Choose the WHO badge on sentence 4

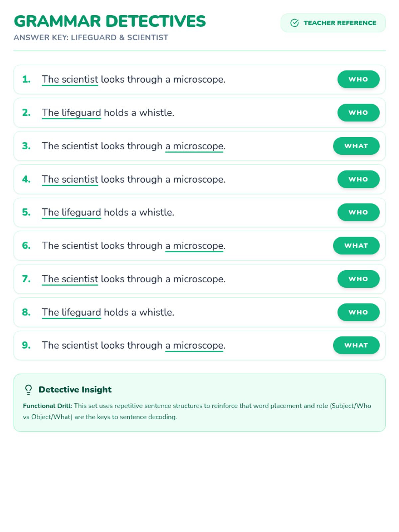pyautogui.click(x=358, y=179)
